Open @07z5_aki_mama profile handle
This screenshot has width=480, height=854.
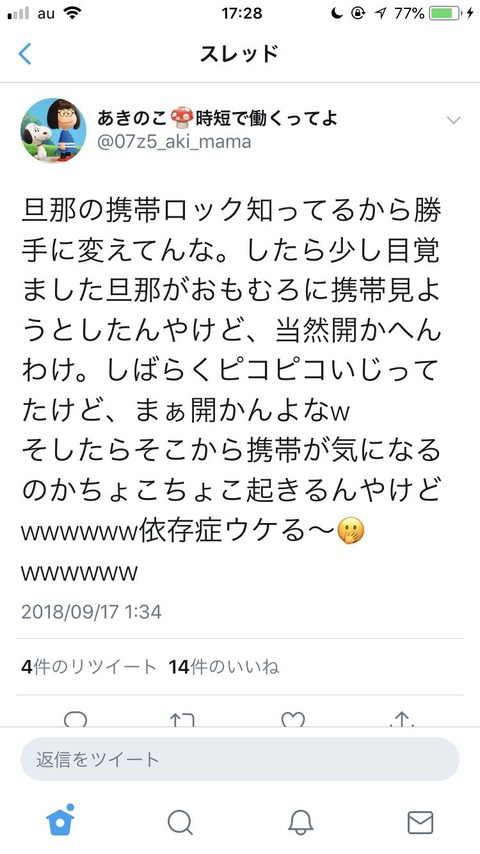174,142
